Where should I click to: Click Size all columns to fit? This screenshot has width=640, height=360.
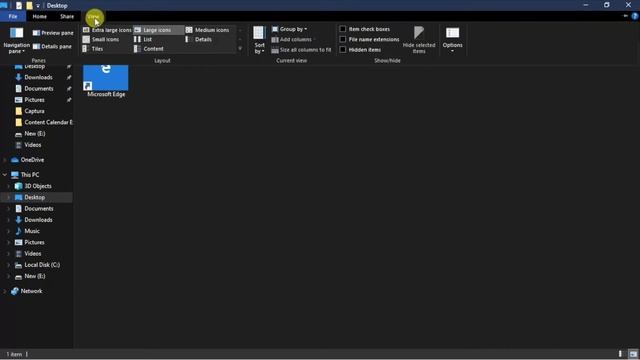click(302, 50)
